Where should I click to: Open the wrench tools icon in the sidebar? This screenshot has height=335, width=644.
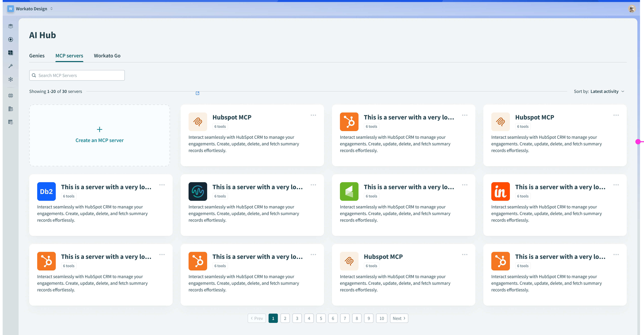point(10,66)
